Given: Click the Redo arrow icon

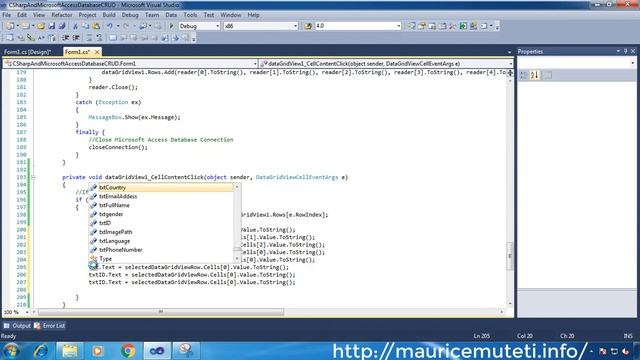Looking at the screenshot, I should click(x=126, y=26).
